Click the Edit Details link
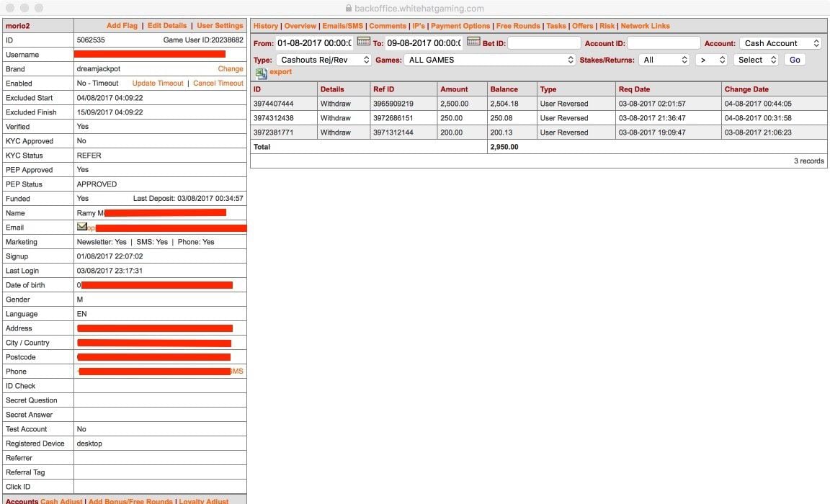The height and width of the screenshot is (504, 830). tap(166, 25)
